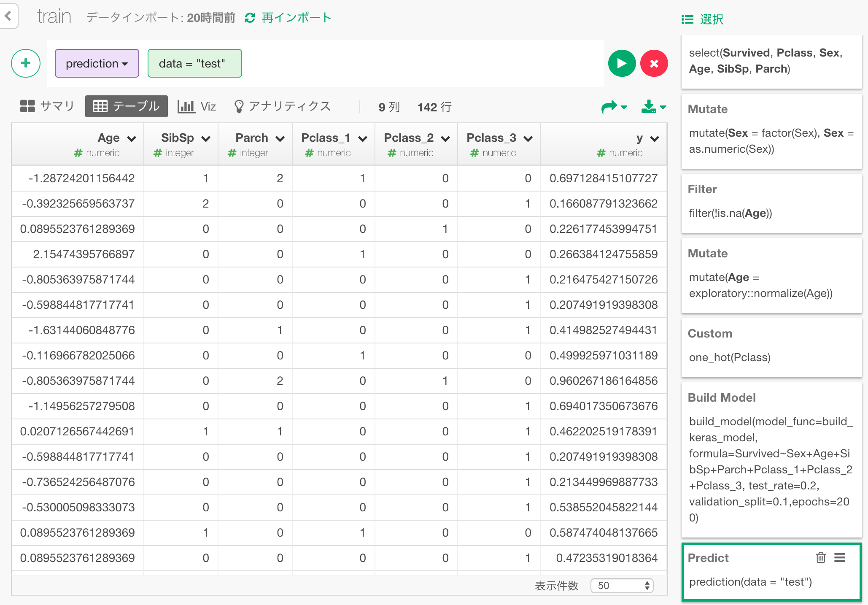Add a new step with the plus button
The height and width of the screenshot is (605, 868).
pyautogui.click(x=25, y=63)
